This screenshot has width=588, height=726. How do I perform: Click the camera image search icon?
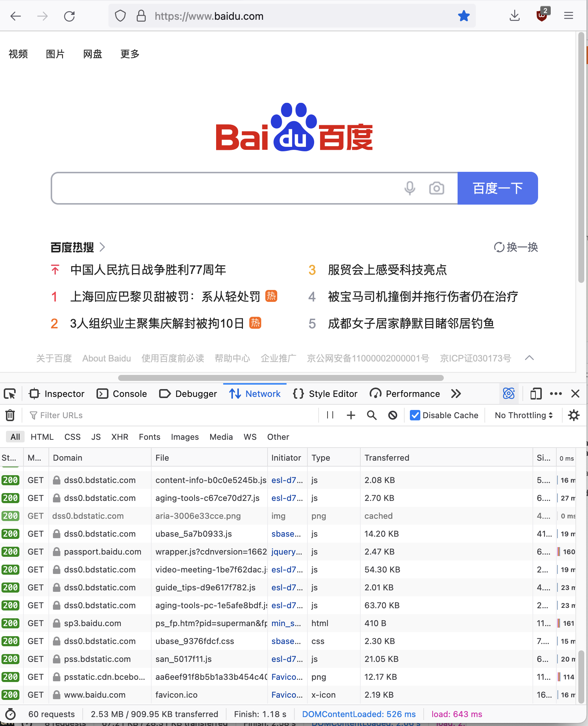pyautogui.click(x=437, y=188)
